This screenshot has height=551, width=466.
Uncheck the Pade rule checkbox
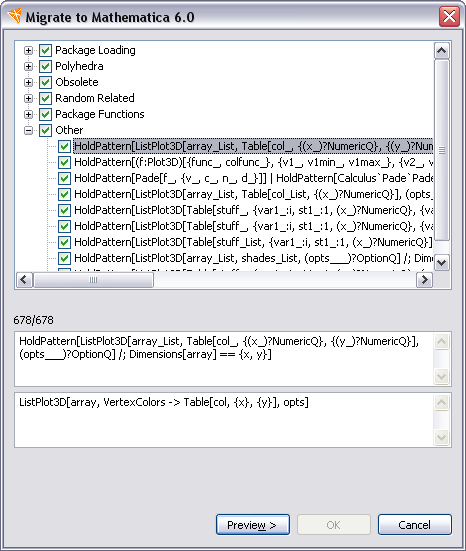coord(64,178)
